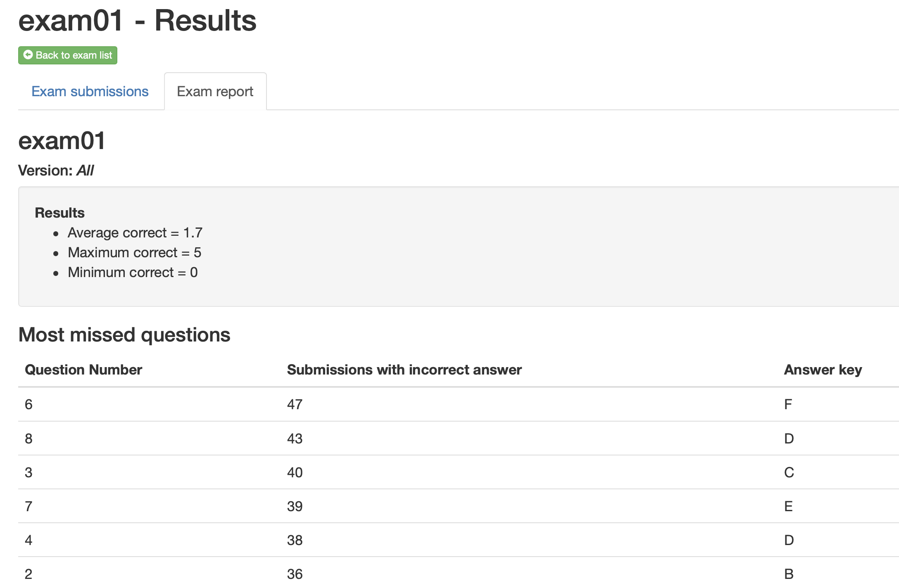Click the Question Number column header
This screenshot has width=899, height=588.
pos(83,370)
